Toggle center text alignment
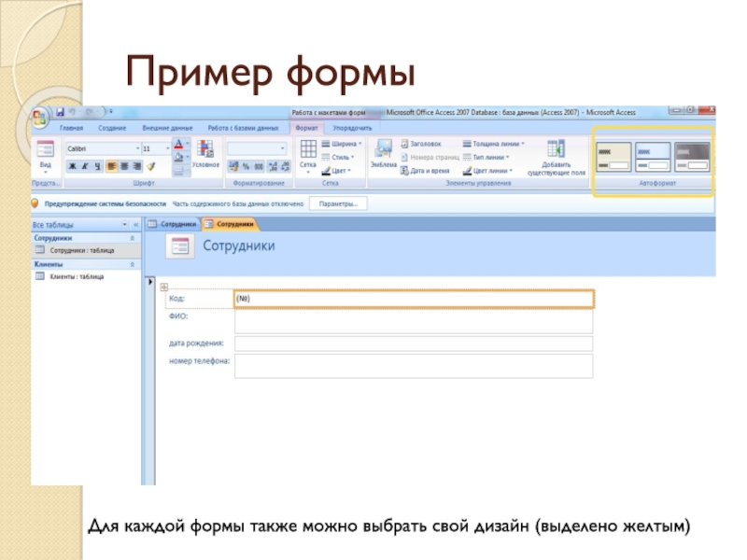 point(124,165)
